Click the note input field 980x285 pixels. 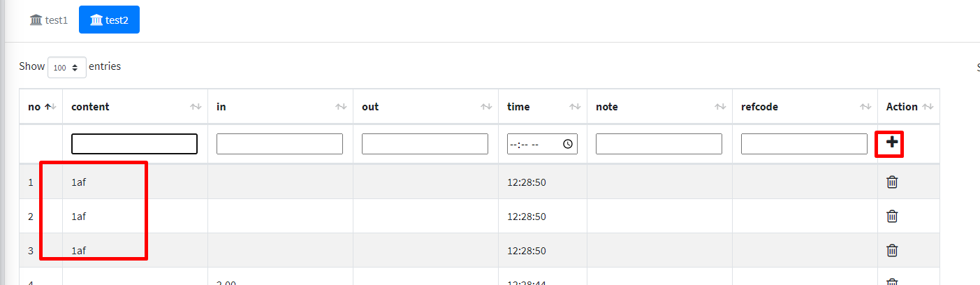pos(659,144)
